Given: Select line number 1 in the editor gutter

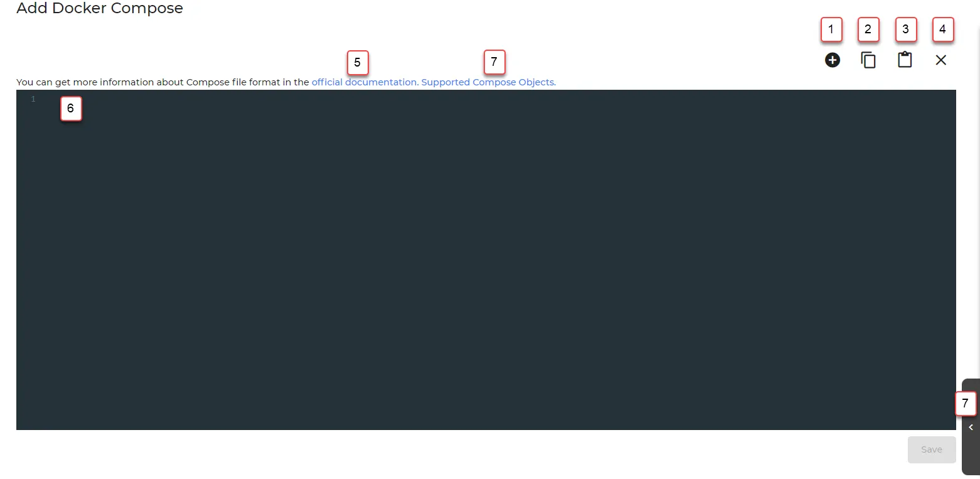Looking at the screenshot, I should (x=33, y=99).
